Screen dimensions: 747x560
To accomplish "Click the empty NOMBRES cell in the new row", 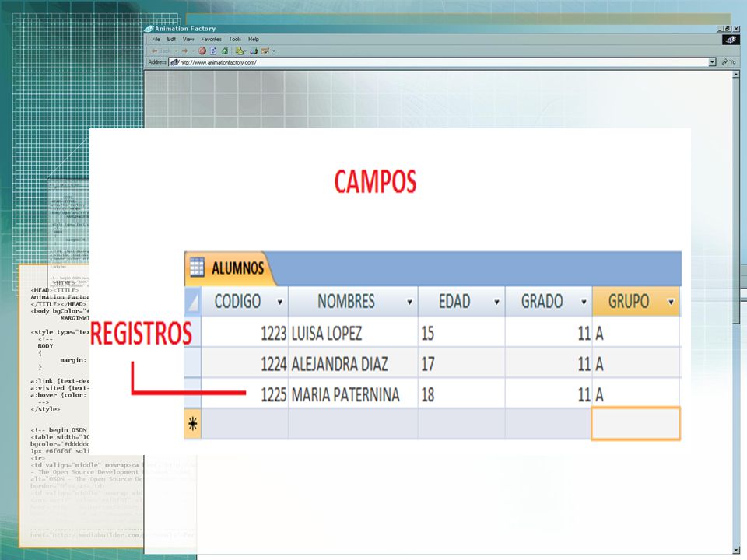I will pyautogui.click(x=353, y=423).
